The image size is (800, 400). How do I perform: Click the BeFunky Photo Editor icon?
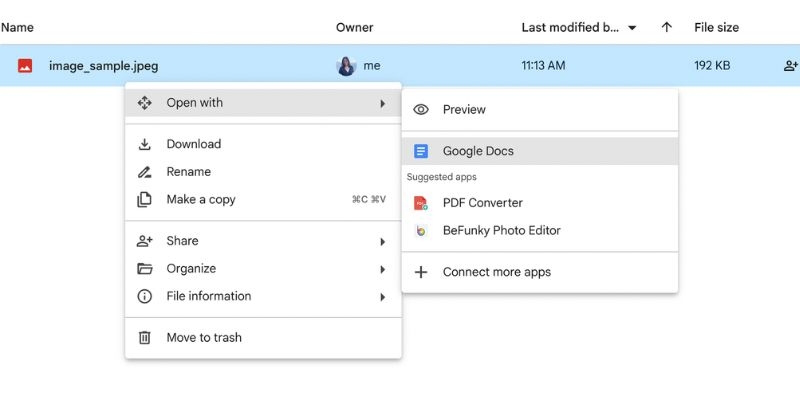pyautogui.click(x=420, y=231)
